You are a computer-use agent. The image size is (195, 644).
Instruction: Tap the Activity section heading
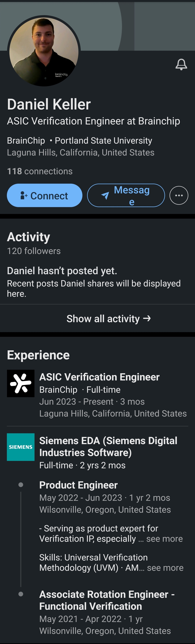pos(29,237)
